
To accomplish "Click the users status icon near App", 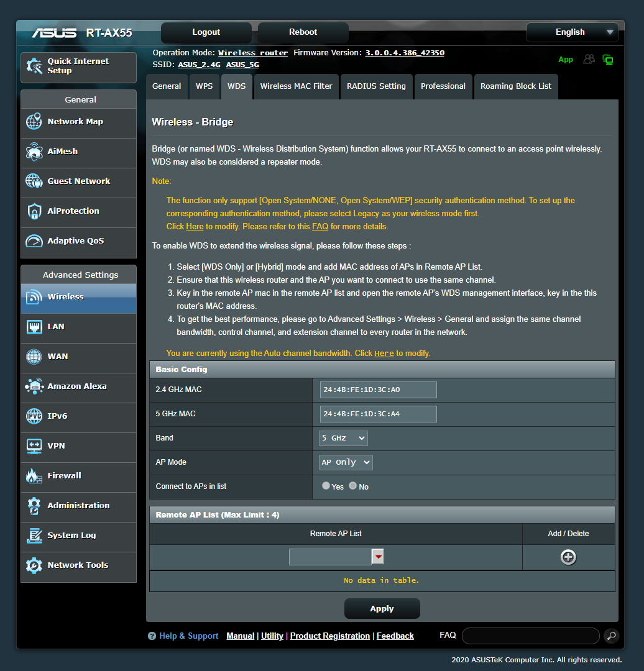I will [589, 59].
